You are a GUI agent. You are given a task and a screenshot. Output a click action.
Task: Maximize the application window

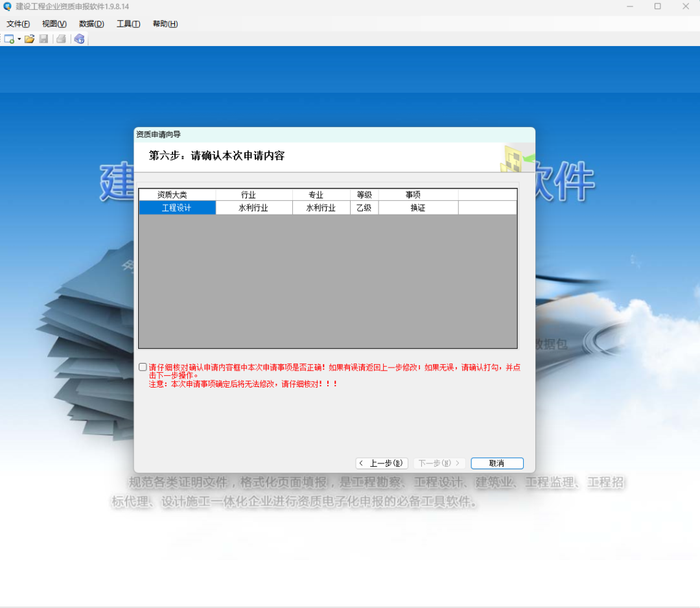pyautogui.click(x=657, y=6)
